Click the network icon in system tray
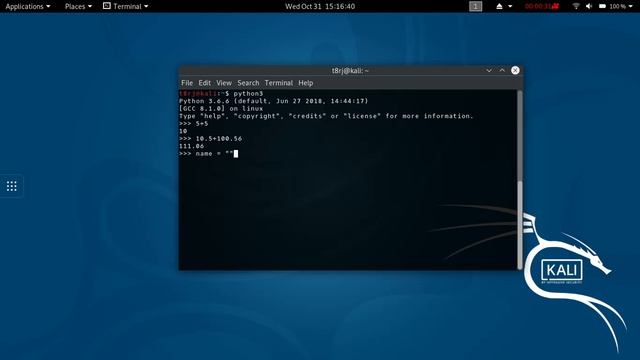This screenshot has height=360, width=640. click(x=576, y=6)
